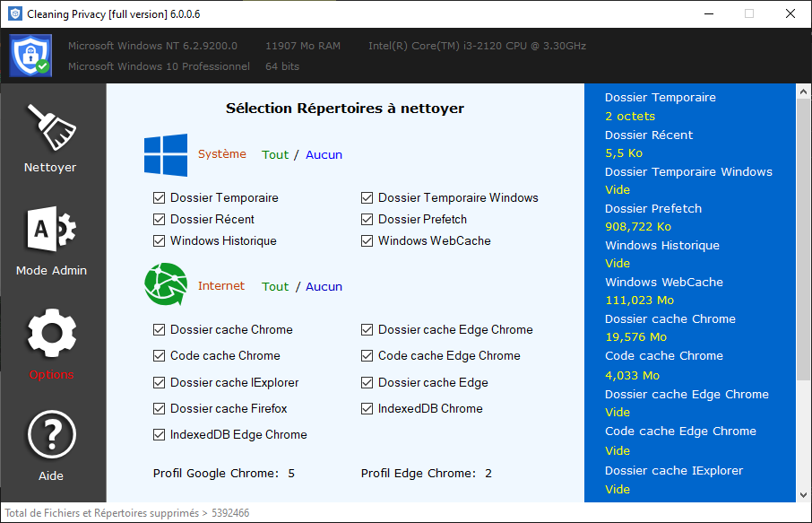
Task: Click 'Dossier cache IExplorer' in results panel
Action: 674,471
